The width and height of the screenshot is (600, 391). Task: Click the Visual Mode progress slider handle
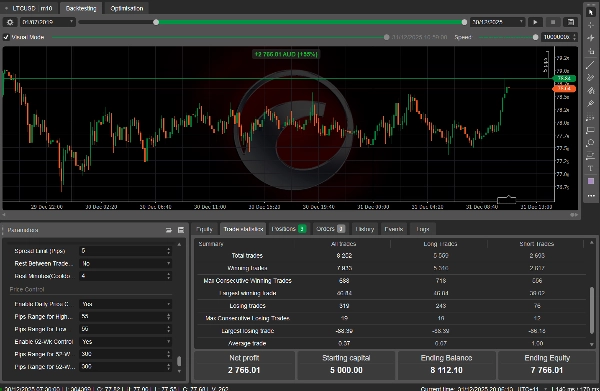[x=386, y=37]
